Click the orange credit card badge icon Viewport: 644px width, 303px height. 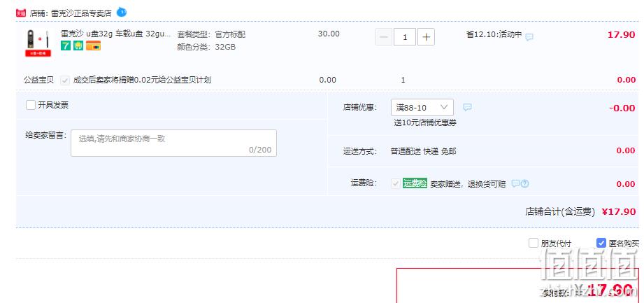tap(93, 45)
